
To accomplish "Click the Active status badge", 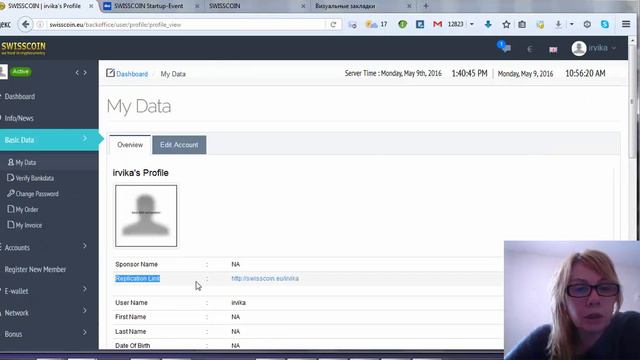I will tap(21, 71).
